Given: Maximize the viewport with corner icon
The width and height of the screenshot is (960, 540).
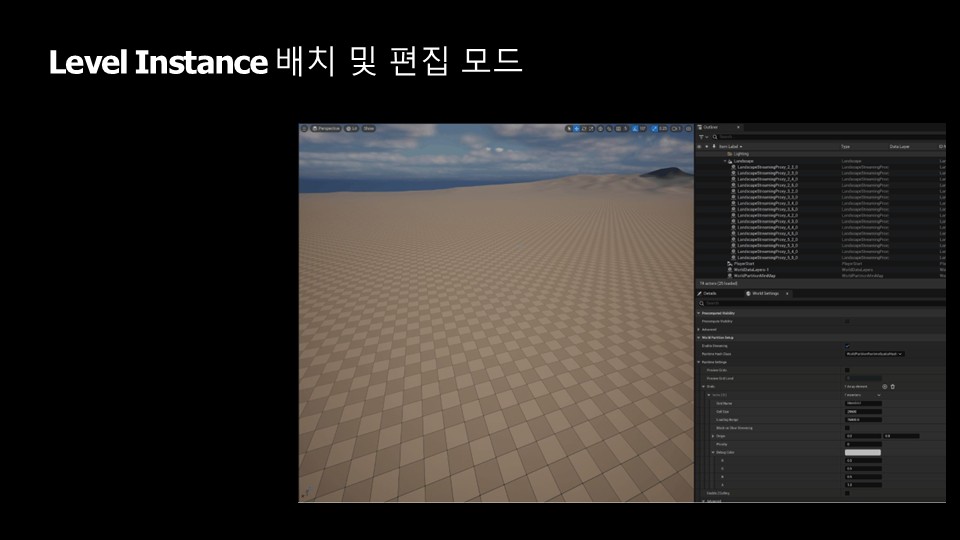Looking at the screenshot, I should coord(688,129).
